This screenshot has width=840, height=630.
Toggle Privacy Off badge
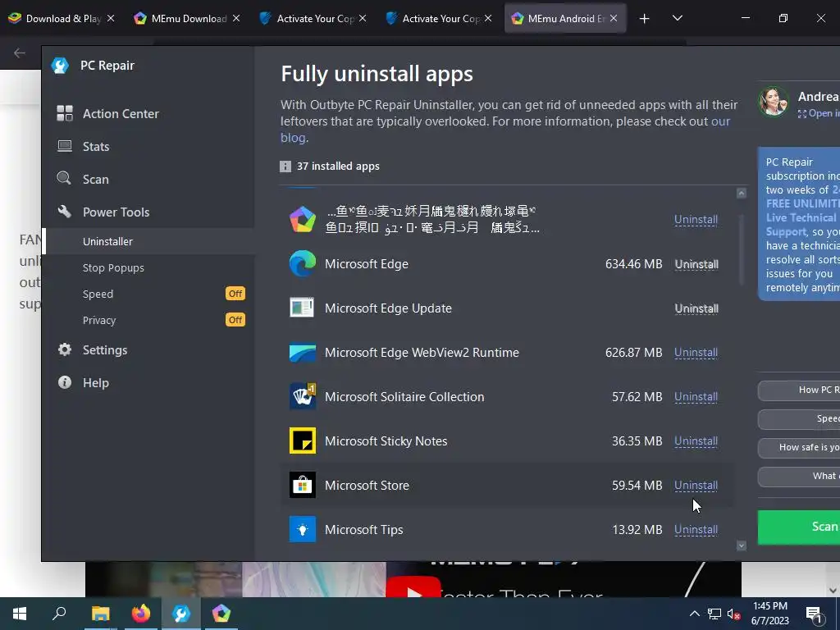[x=235, y=320]
